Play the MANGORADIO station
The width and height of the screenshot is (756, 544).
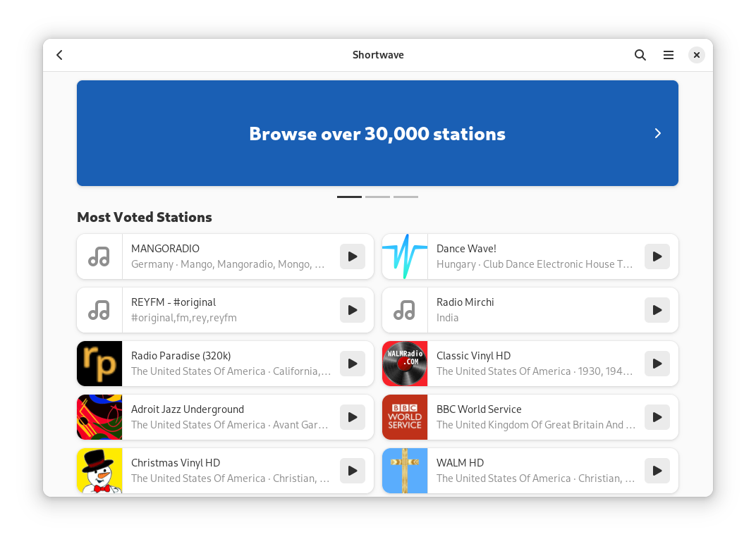pyautogui.click(x=352, y=256)
